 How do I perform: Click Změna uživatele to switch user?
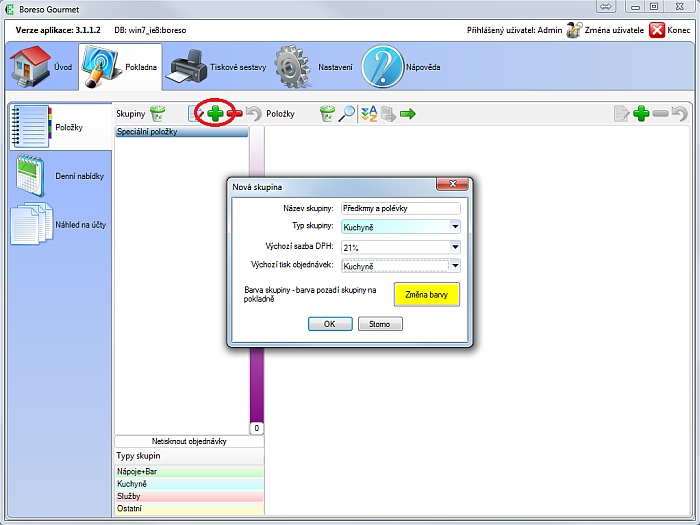coord(607,30)
